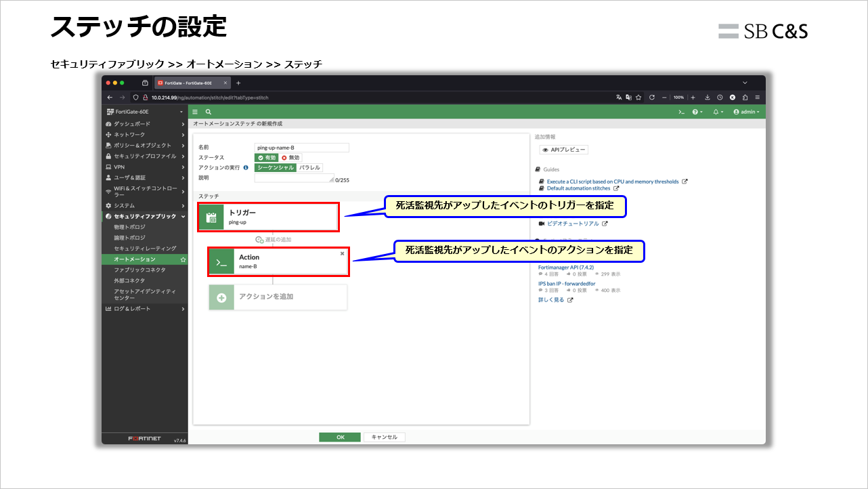Open the help question-mark menu

point(697,112)
